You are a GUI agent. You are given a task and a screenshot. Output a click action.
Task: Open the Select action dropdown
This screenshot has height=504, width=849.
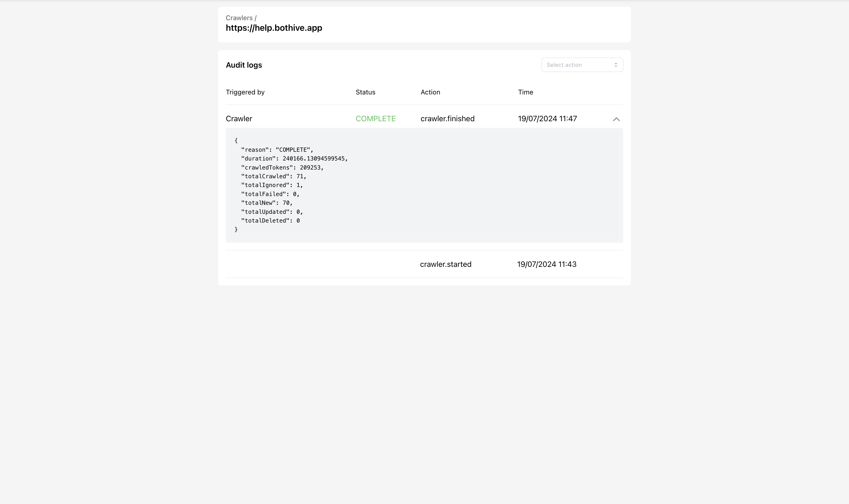click(582, 65)
